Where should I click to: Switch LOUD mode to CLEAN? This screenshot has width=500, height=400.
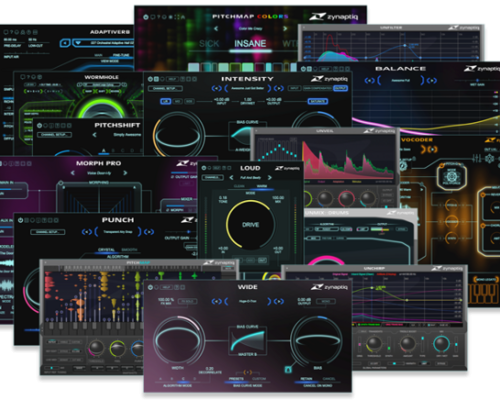tap(239, 186)
